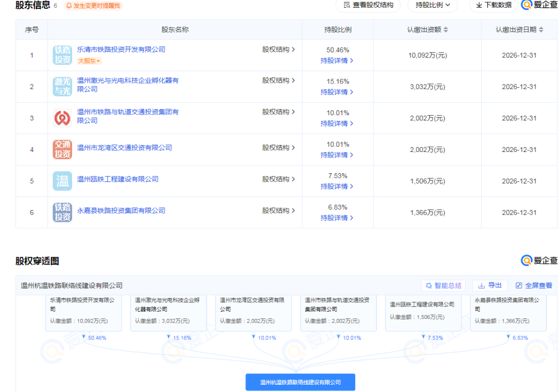This screenshot has width=560, height=392.
Task: Sort by 认缴出资额 column header
Action: point(428,30)
